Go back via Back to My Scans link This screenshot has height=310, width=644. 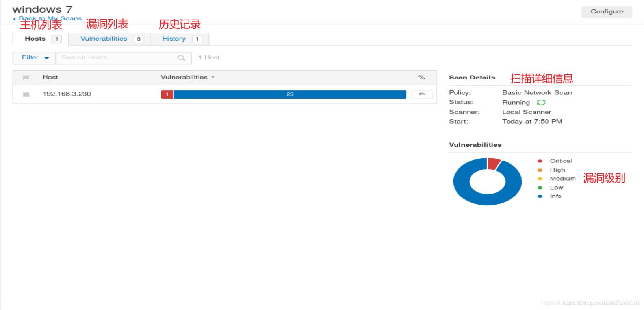[50, 18]
